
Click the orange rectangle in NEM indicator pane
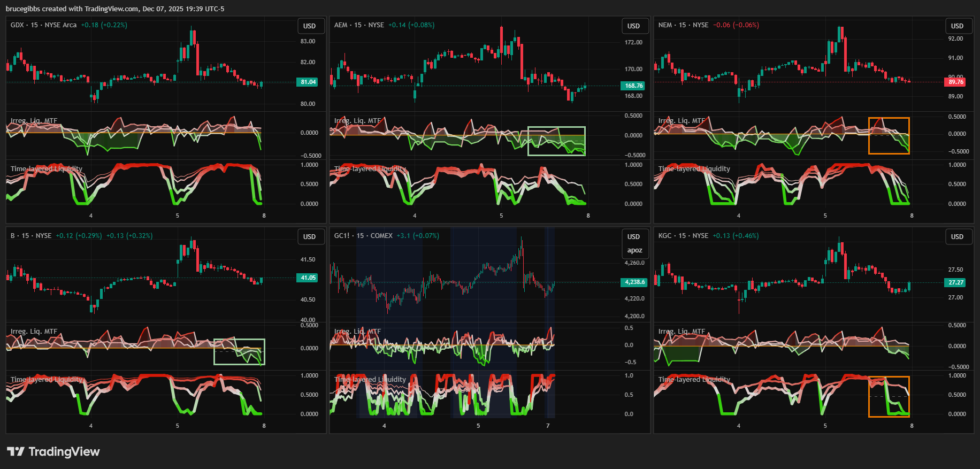(889, 136)
